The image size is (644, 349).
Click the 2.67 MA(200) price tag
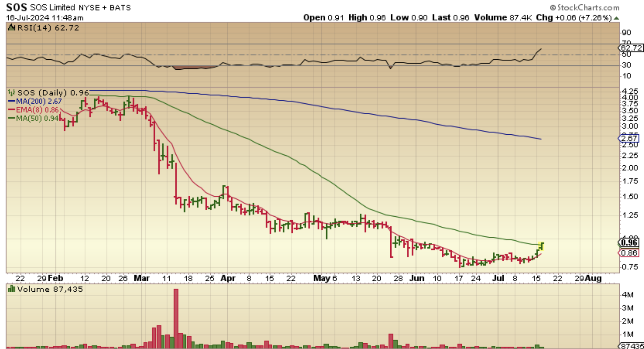tap(629, 138)
